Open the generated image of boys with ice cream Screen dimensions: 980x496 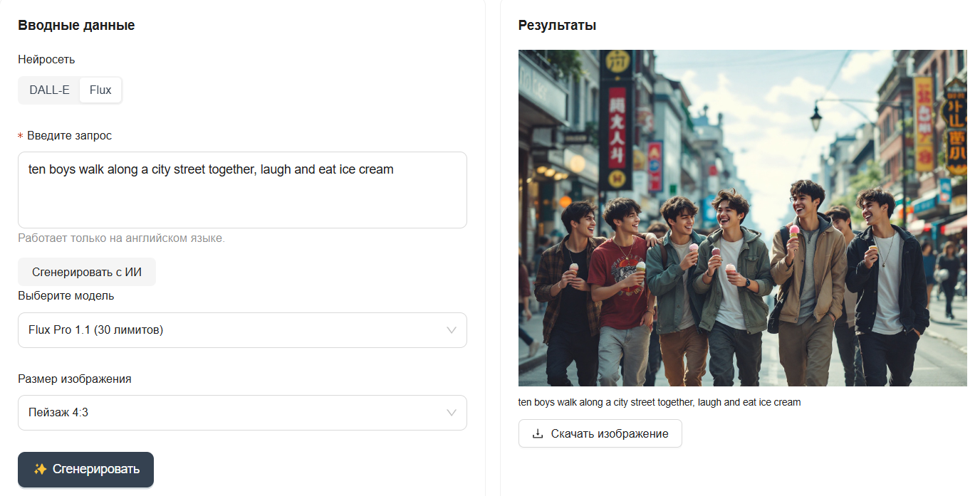click(x=742, y=218)
